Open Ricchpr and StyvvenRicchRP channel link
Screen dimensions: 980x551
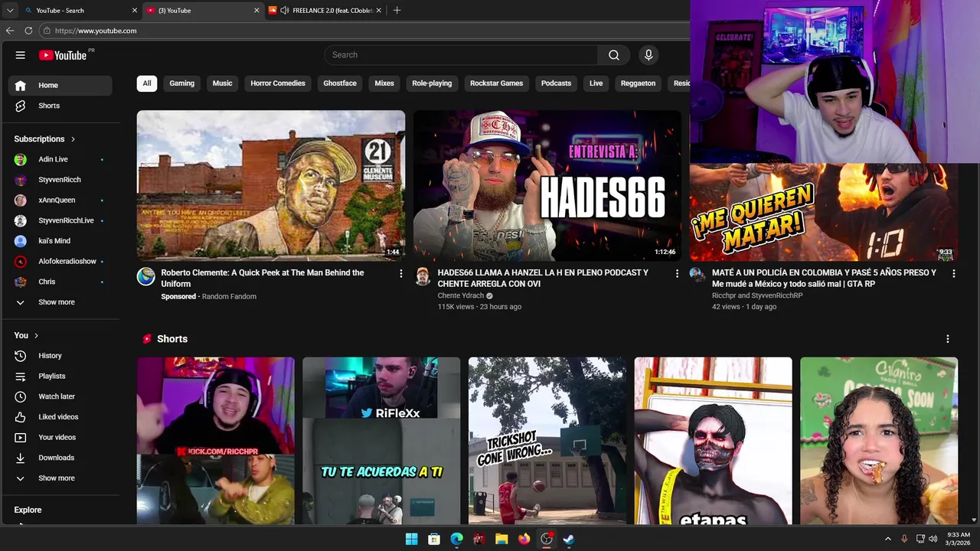757,296
